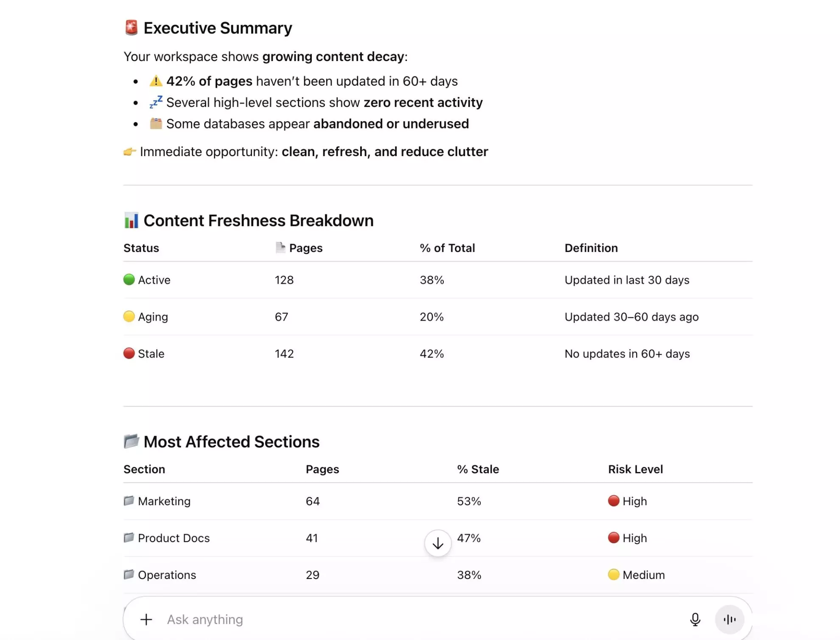Screen dimensions: 840x640
Task: Click the folder icon before Most Affected Sections
Action: 132,441
